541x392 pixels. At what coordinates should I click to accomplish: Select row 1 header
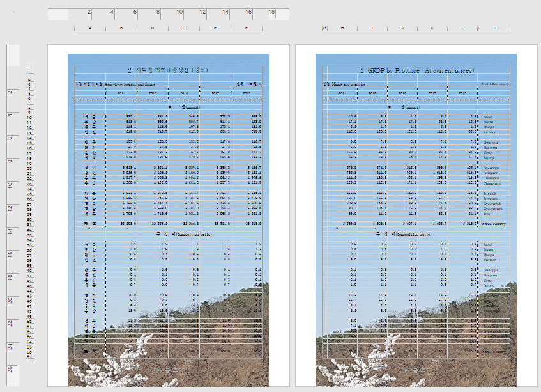click(x=29, y=71)
